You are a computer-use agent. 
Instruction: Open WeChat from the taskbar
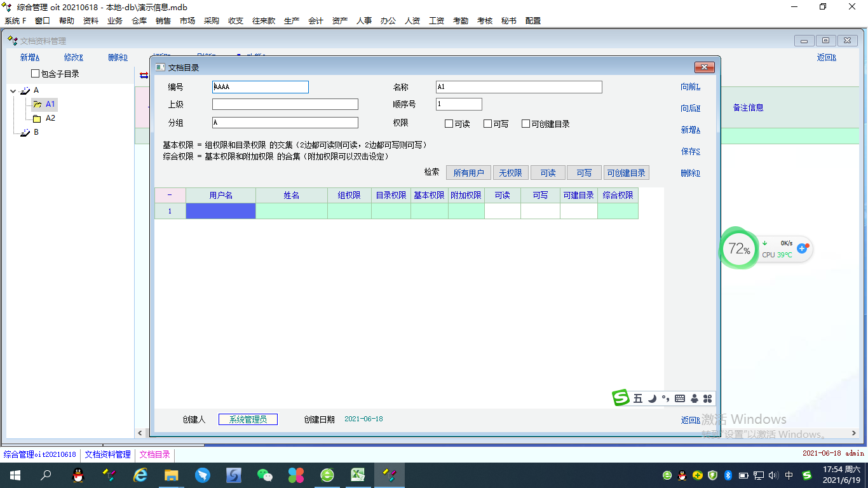tap(264, 475)
